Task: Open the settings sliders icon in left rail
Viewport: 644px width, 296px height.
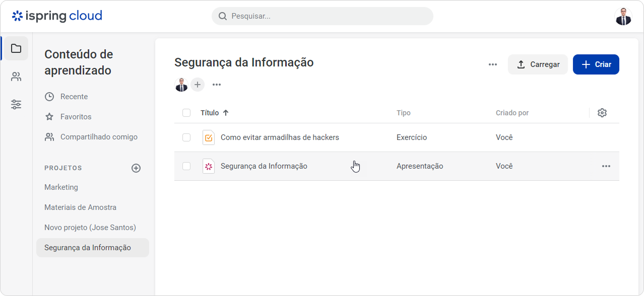Action: pyautogui.click(x=16, y=105)
